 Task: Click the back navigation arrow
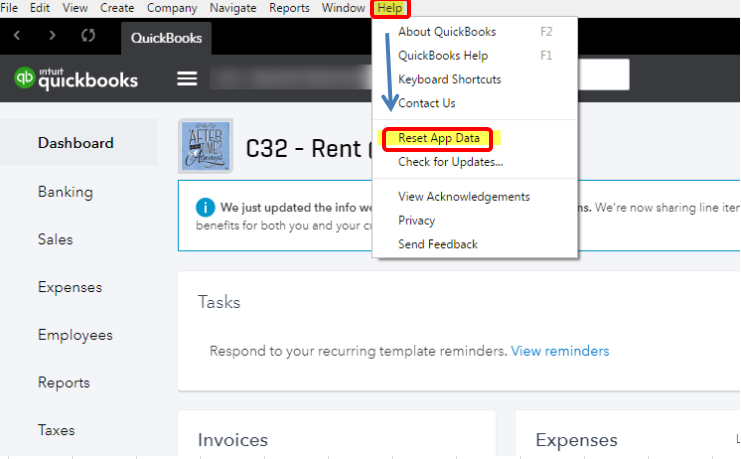point(17,37)
